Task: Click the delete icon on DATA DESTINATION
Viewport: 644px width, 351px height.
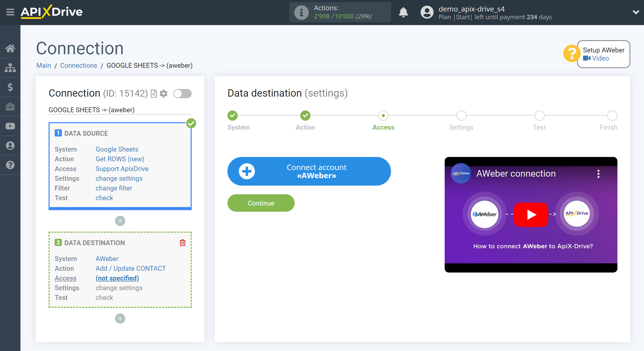Action: coord(182,243)
